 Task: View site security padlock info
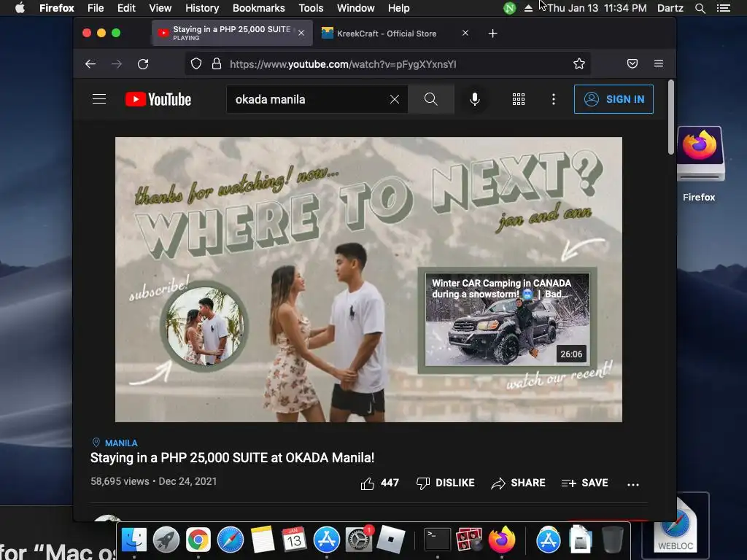point(216,64)
